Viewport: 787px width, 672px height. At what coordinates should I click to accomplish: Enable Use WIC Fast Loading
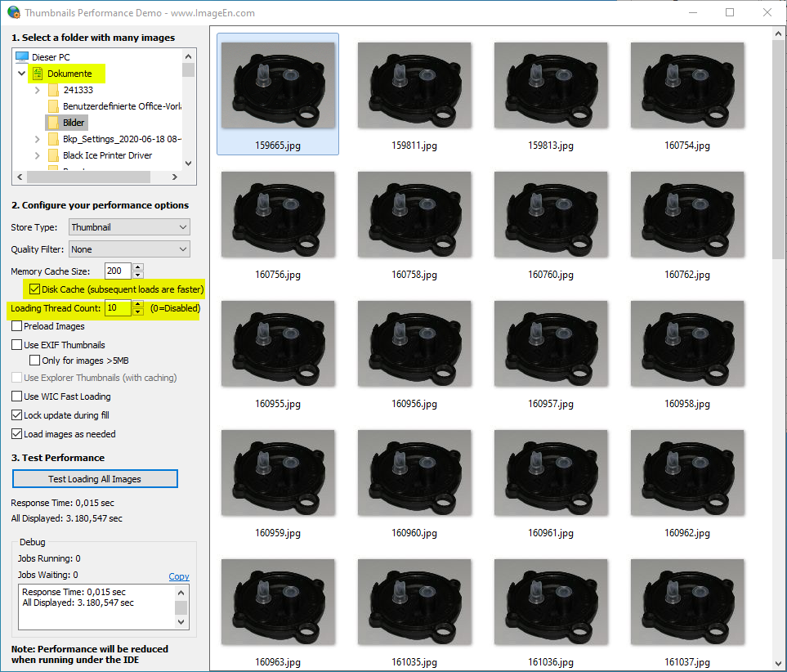click(16, 396)
